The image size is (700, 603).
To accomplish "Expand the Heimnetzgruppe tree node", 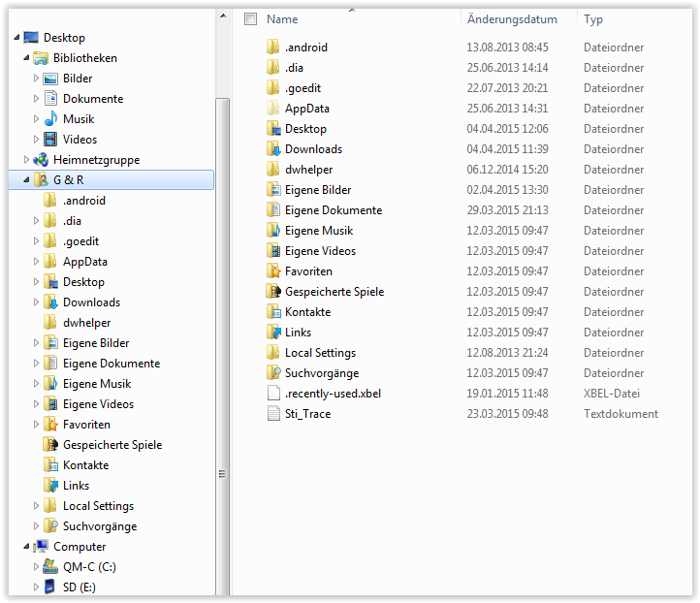I will 27,160.
